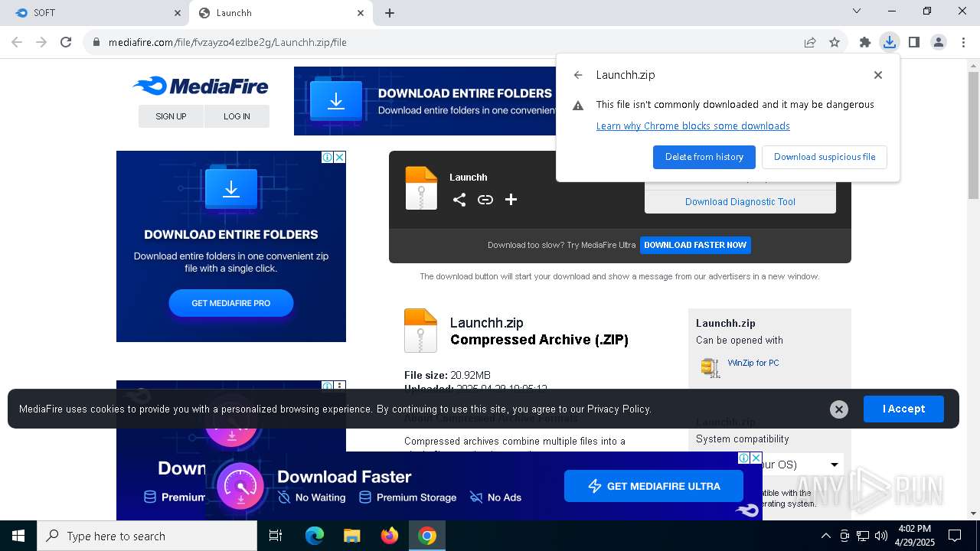Open File Explorer from the taskbar

pos(351,536)
